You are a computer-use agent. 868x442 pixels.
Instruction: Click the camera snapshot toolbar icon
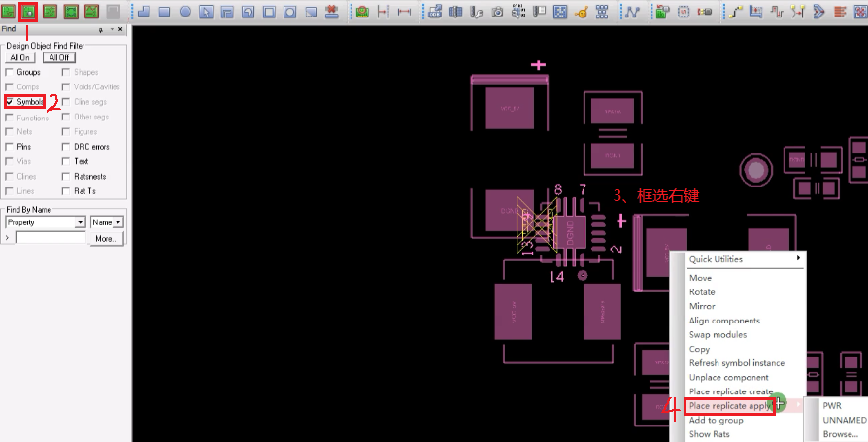[x=497, y=13]
